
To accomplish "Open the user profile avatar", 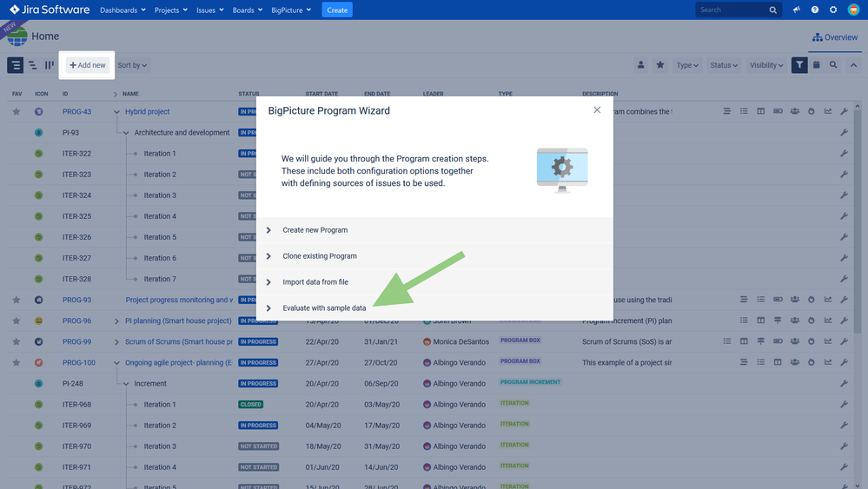I will point(853,10).
